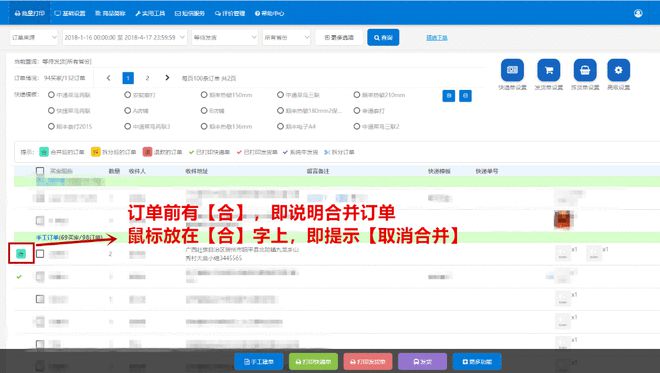Open the 帮助中心 navigation tab

pyautogui.click(x=269, y=13)
